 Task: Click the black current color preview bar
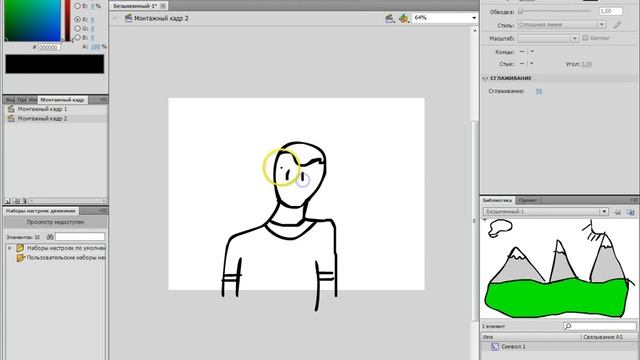point(55,64)
